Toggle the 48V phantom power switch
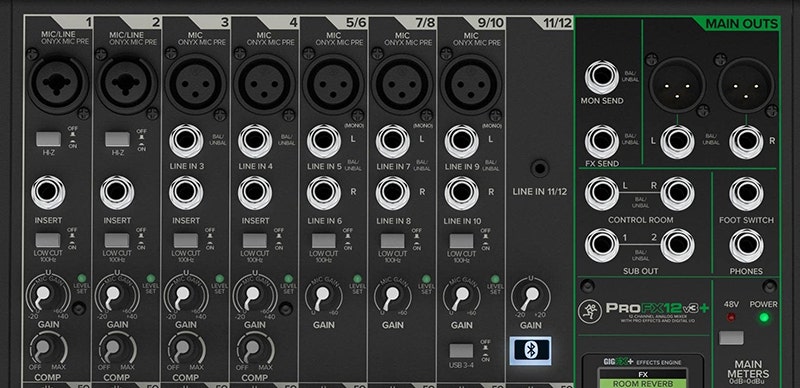Screen dimensions: 800x388 click(x=731, y=337)
